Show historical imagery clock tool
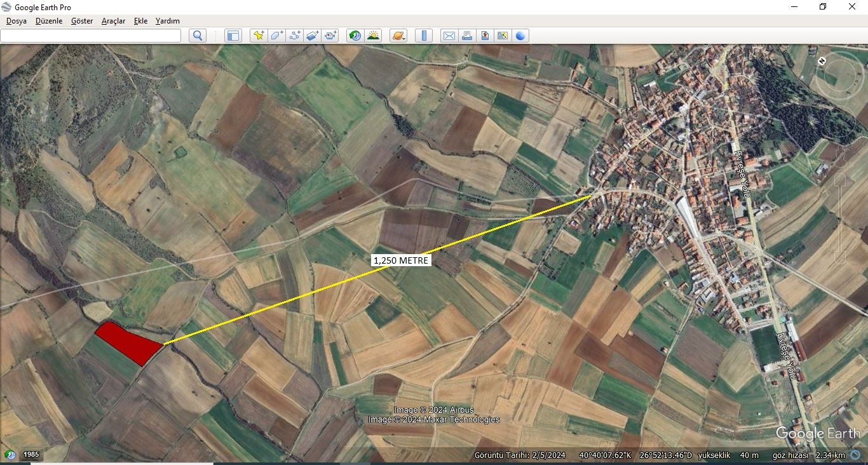868x465 pixels. [x=355, y=36]
